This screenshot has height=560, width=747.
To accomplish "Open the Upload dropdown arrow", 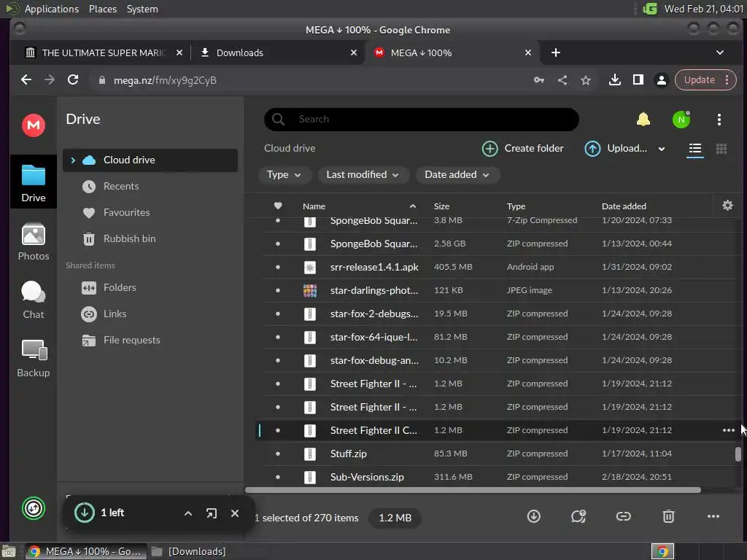I will (x=661, y=149).
